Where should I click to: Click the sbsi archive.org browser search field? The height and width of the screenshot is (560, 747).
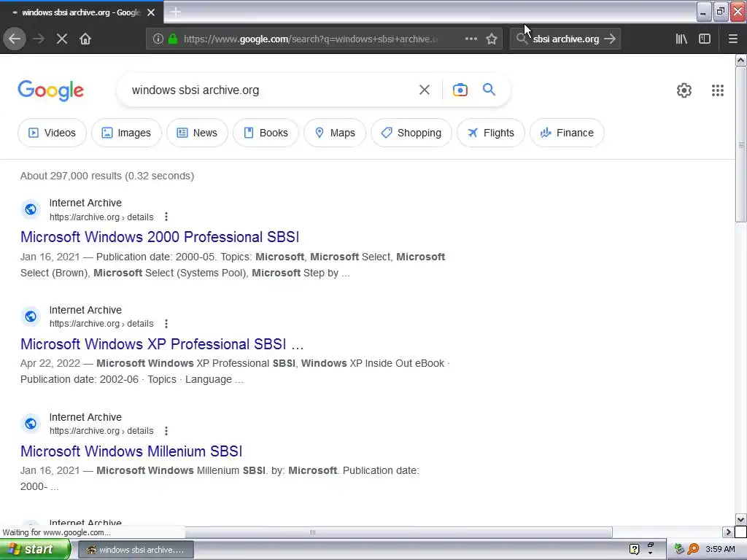(x=565, y=39)
